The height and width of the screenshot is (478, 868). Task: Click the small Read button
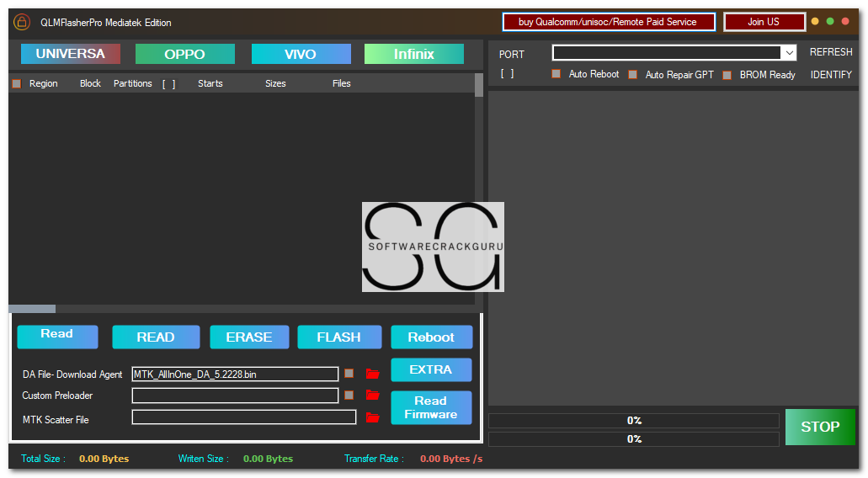click(x=57, y=337)
